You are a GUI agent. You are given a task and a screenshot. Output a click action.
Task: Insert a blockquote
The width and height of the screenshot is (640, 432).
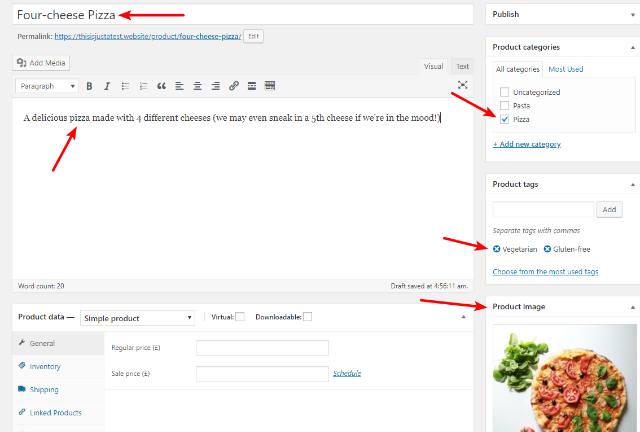(x=161, y=86)
